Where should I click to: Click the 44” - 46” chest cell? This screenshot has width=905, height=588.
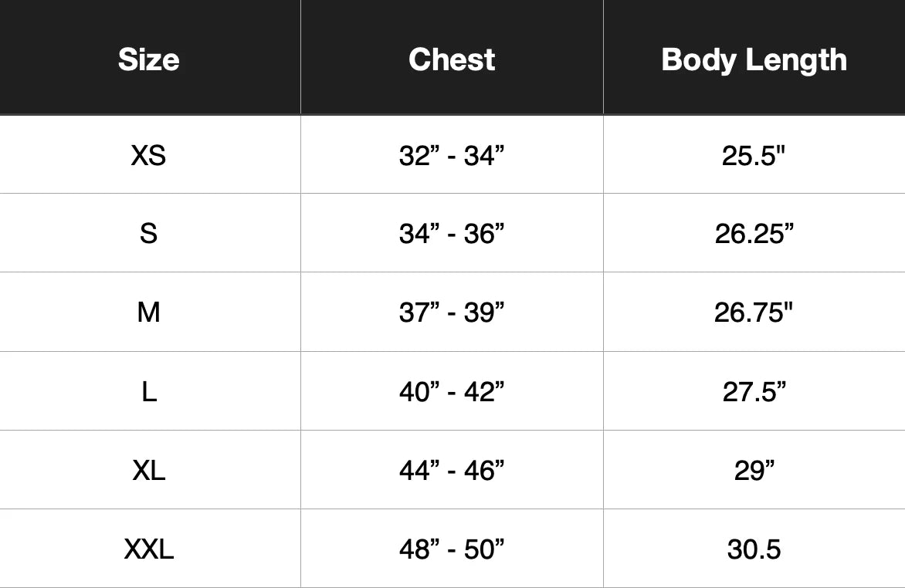(x=452, y=470)
